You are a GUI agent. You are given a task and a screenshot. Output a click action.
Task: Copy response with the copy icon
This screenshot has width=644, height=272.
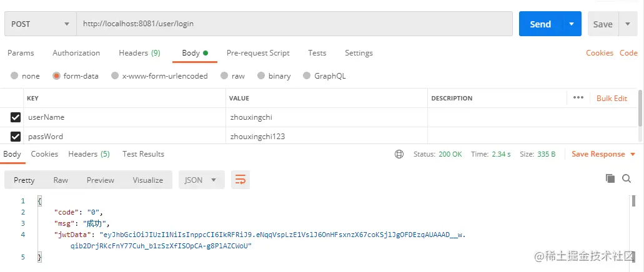coord(610,178)
